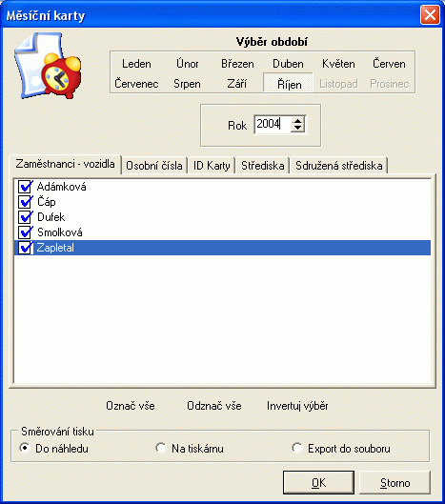Increase the year with the up arrow
Screen dimensions: 445x504
pyautogui.click(x=297, y=121)
